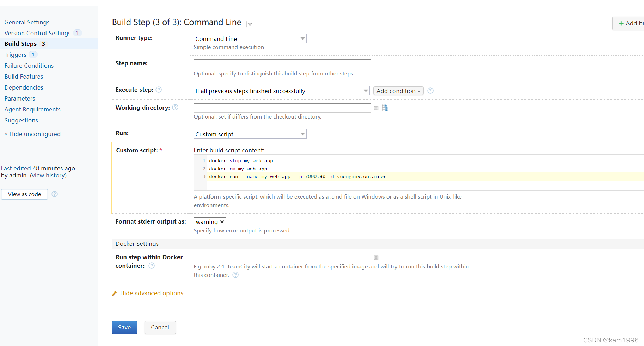Screen dimensions: 644x346
Task: Focus the Working directory input field
Action: (x=282, y=108)
